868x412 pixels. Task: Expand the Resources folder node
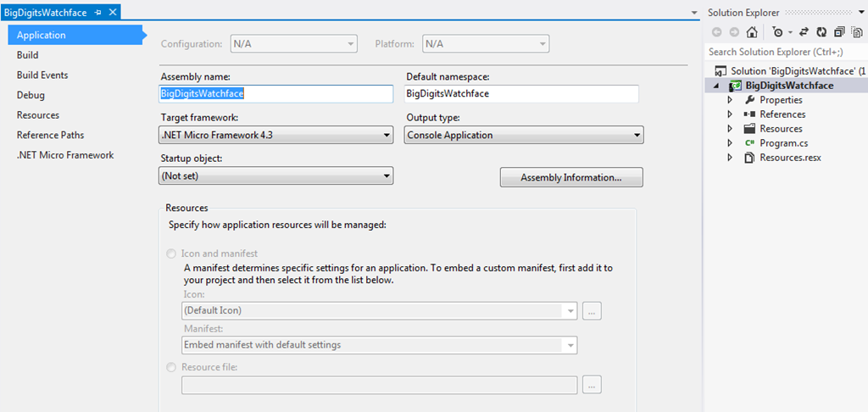[730, 129]
